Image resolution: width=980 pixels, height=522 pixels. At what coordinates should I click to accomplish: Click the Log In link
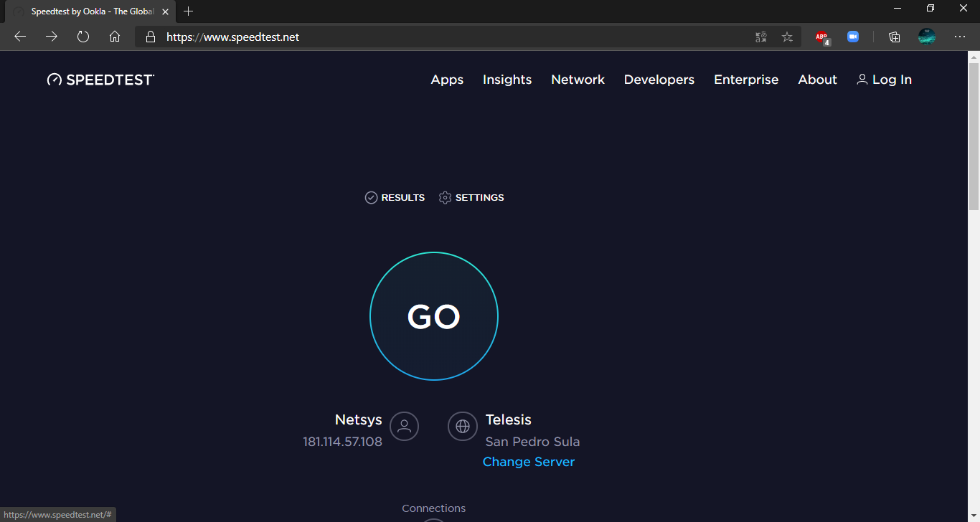(x=884, y=80)
